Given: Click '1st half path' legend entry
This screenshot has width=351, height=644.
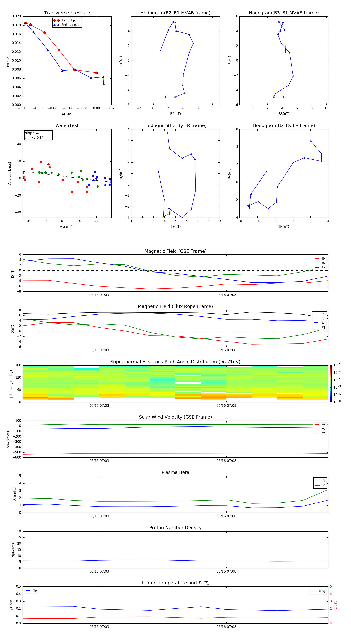Looking at the screenshot, I should [67, 20].
